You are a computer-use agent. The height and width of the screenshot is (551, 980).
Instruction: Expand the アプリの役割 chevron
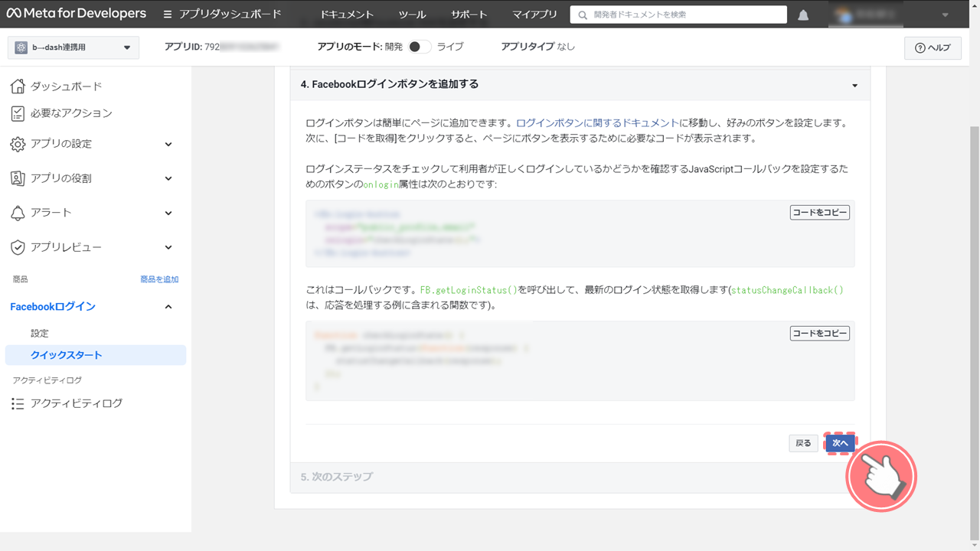click(168, 178)
